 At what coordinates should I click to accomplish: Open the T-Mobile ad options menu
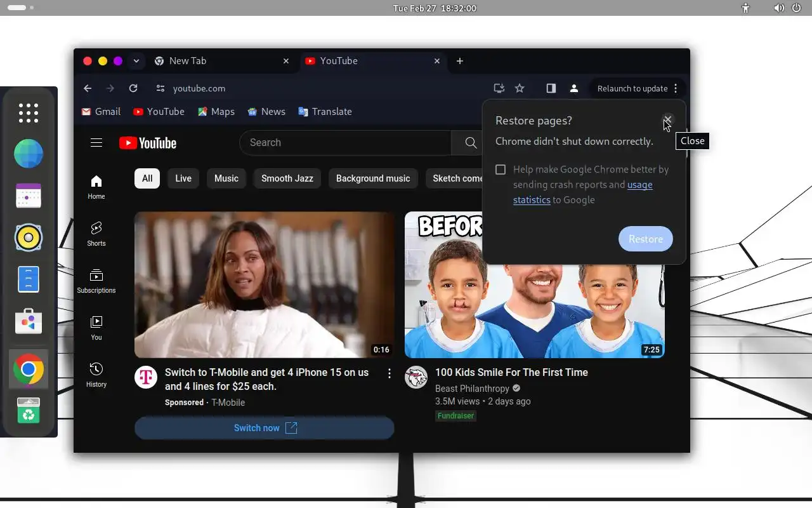pyautogui.click(x=390, y=373)
